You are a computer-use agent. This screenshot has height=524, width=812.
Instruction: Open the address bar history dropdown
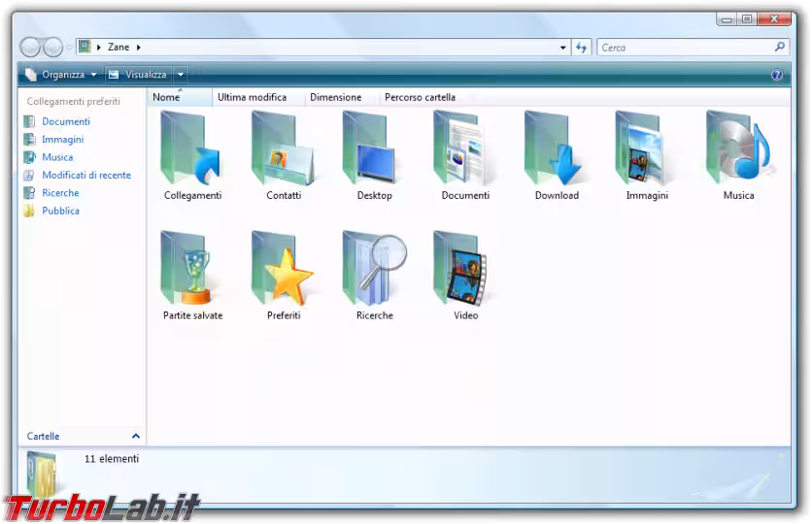(x=563, y=47)
